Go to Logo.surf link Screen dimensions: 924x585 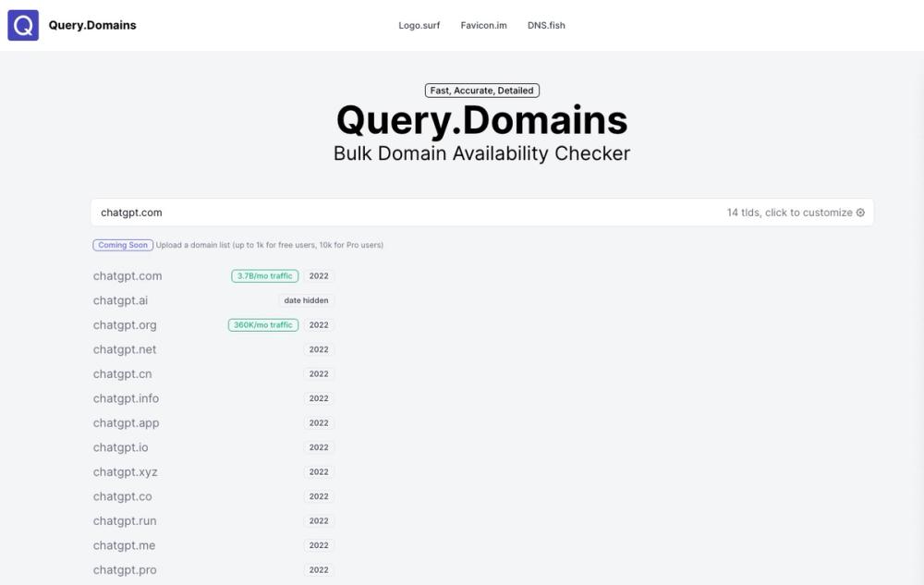[x=419, y=25]
